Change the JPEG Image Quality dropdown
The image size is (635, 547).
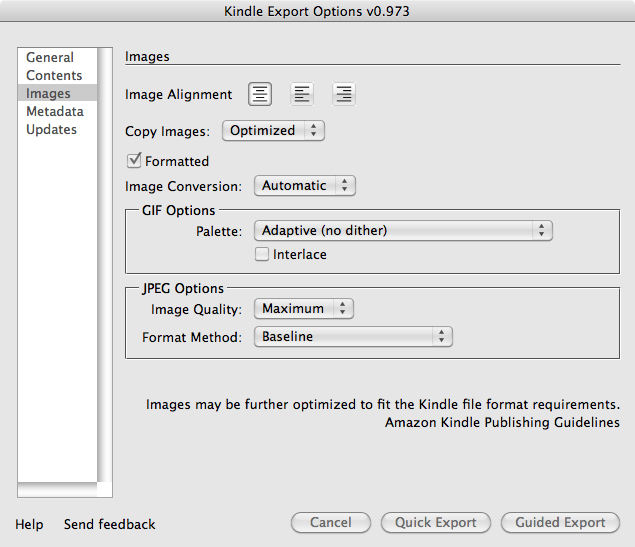point(303,310)
